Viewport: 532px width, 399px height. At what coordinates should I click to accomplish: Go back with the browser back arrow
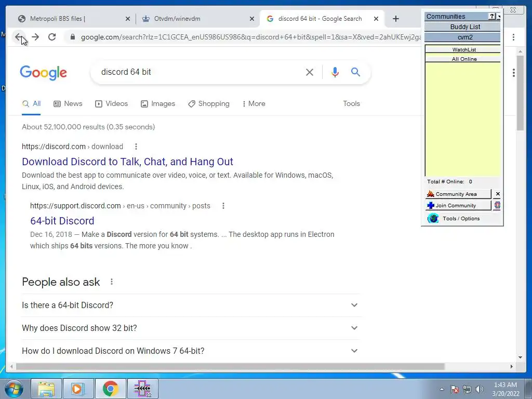pos(19,37)
